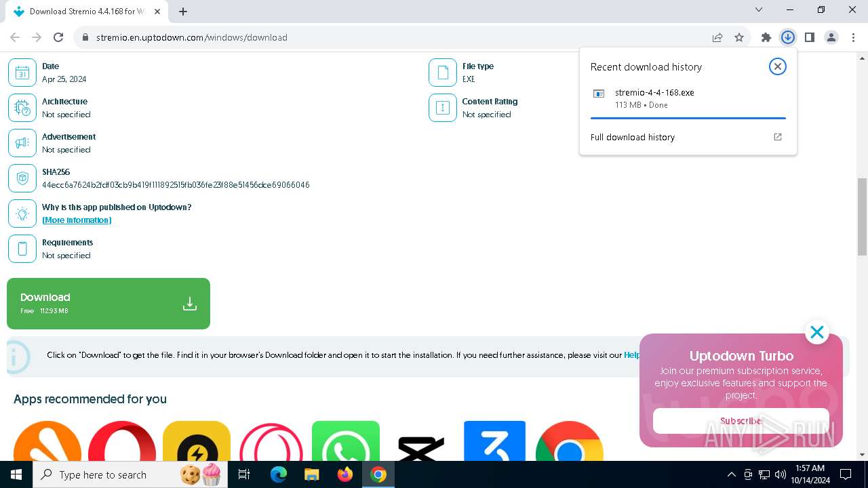Click the Advertisement megaphone icon
The height and width of the screenshot is (488, 868).
click(22, 143)
